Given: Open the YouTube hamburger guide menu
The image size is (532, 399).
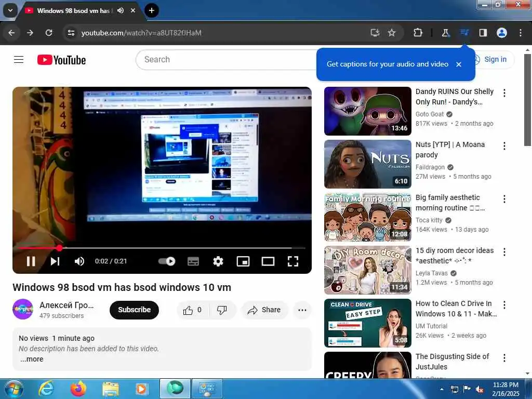Looking at the screenshot, I should pos(19,60).
